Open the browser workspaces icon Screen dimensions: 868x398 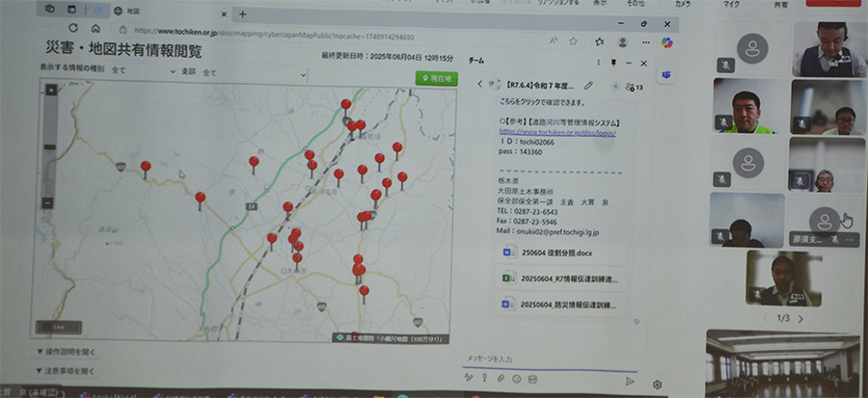click(49, 9)
